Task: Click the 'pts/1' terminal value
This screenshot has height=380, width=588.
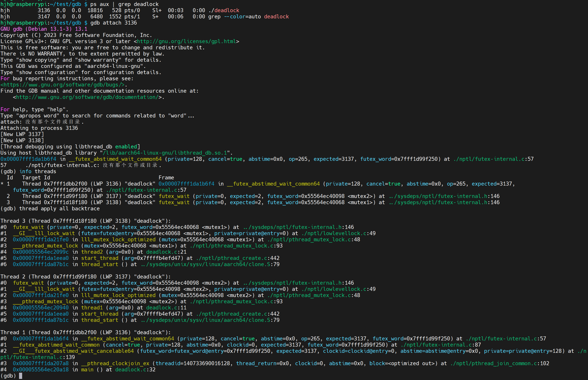Action: (132, 17)
